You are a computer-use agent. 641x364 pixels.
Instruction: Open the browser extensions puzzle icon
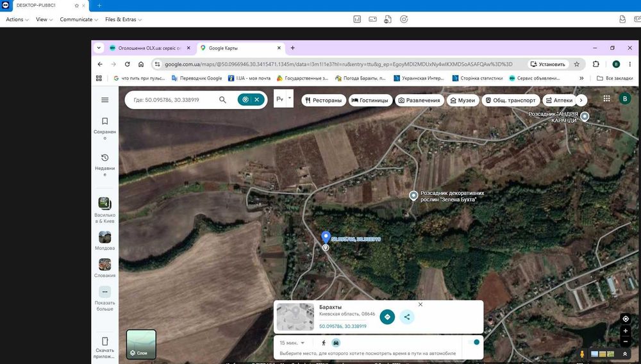596,64
